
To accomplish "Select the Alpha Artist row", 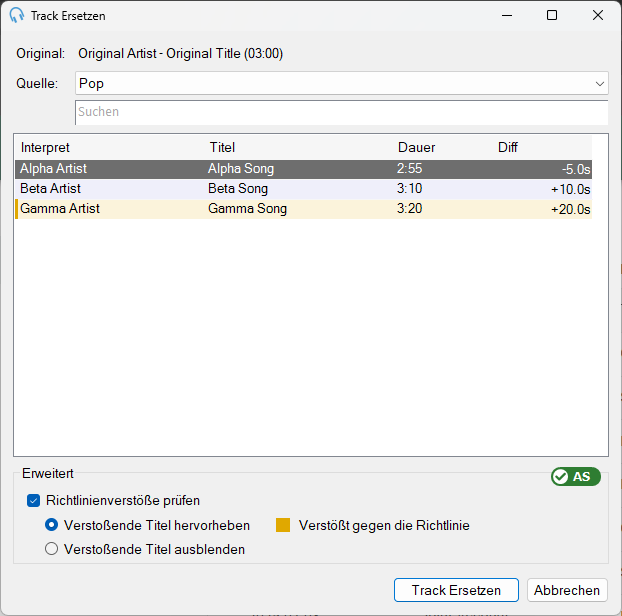I will tap(303, 169).
